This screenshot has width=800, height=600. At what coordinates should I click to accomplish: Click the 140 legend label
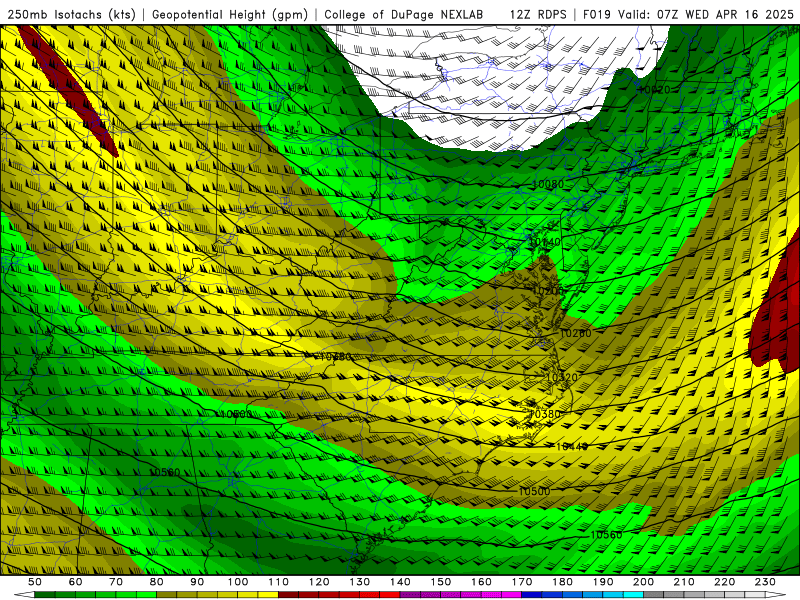(x=400, y=582)
